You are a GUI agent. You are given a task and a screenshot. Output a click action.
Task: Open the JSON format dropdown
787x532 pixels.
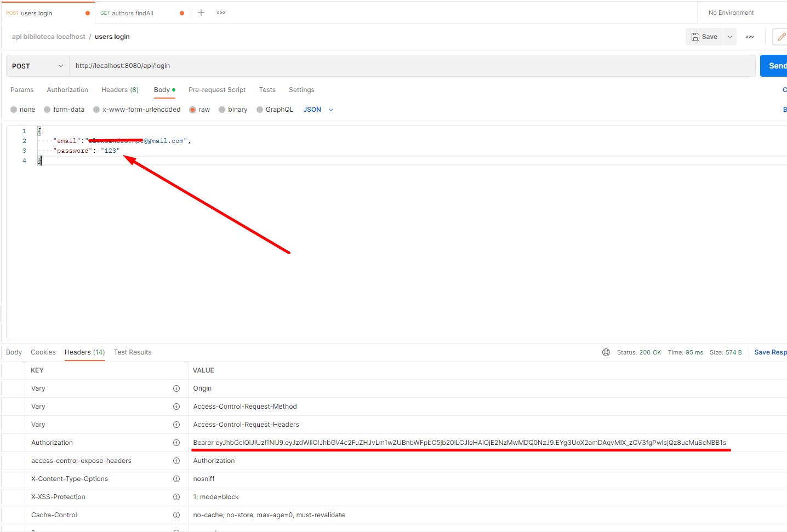point(318,110)
